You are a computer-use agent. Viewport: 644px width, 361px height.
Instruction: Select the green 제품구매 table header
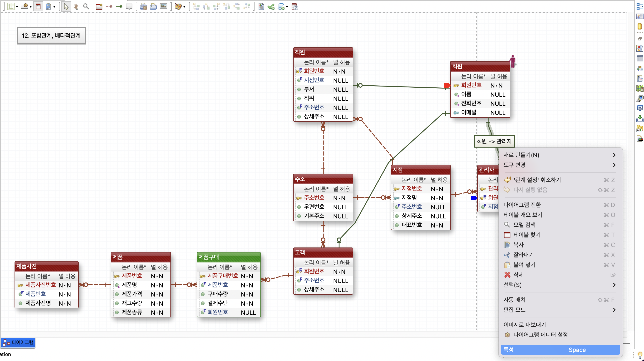point(229,257)
